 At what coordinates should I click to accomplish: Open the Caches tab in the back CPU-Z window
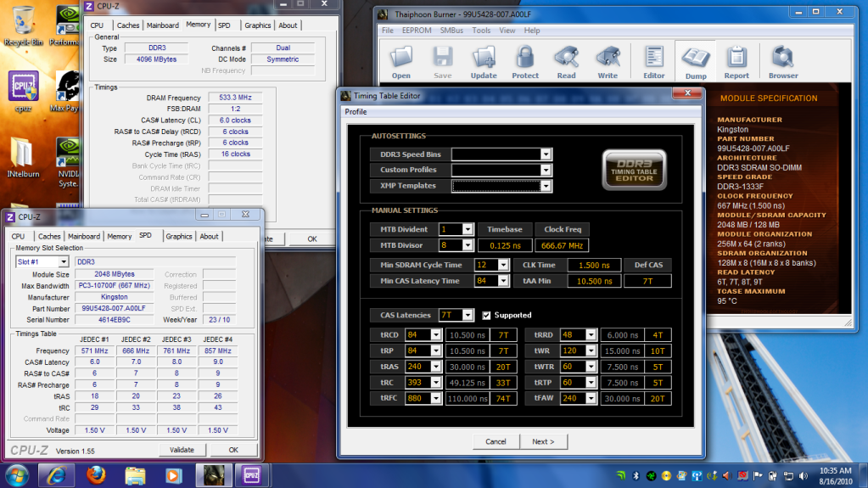click(x=128, y=25)
